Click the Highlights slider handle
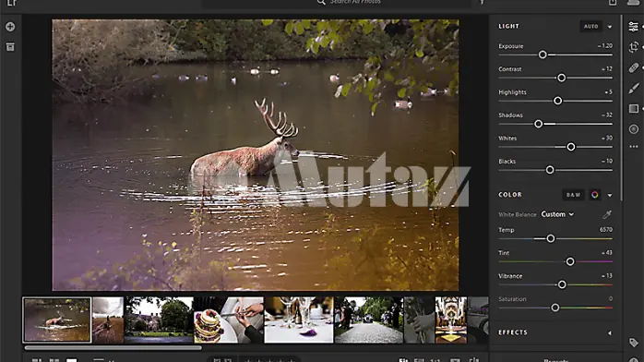644x362 pixels. 558,101
